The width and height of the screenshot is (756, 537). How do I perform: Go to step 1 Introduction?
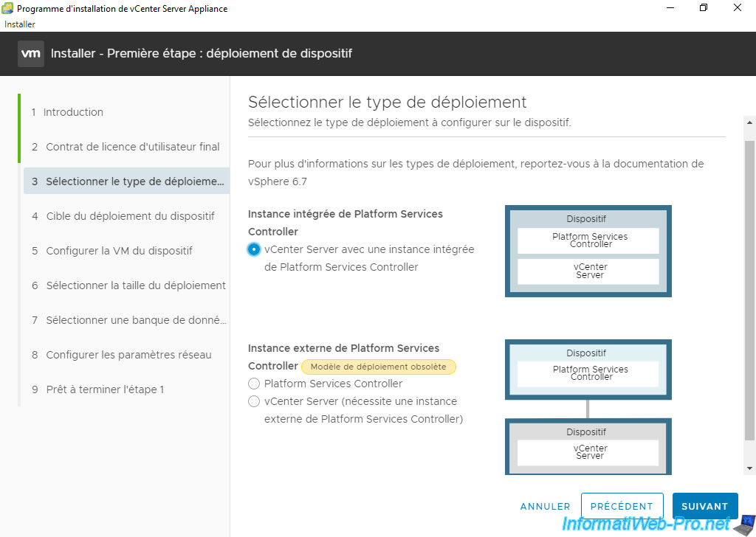pyautogui.click(x=67, y=112)
